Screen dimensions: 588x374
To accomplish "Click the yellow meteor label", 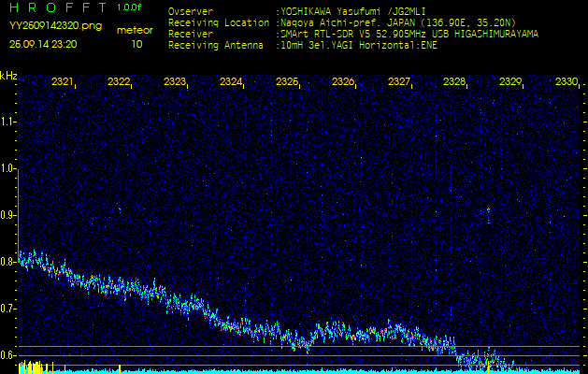I will pyautogui.click(x=136, y=30).
